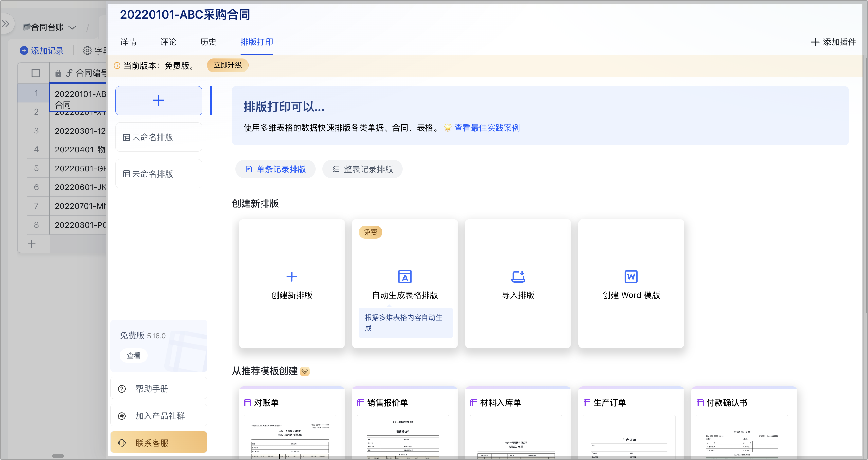Select row 6 cell 20220601-JK
Viewport: 868px width, 460px height.
pos(78,187)
